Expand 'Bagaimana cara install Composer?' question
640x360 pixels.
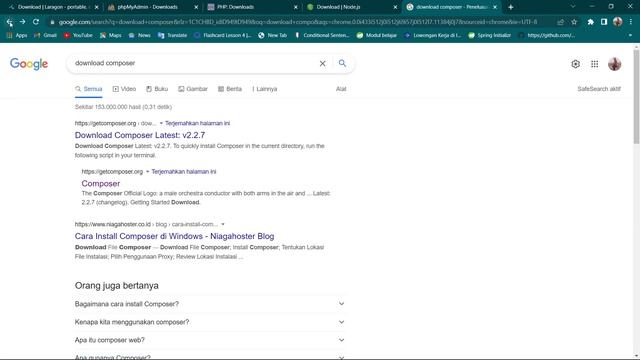click(x=210, y=304)
